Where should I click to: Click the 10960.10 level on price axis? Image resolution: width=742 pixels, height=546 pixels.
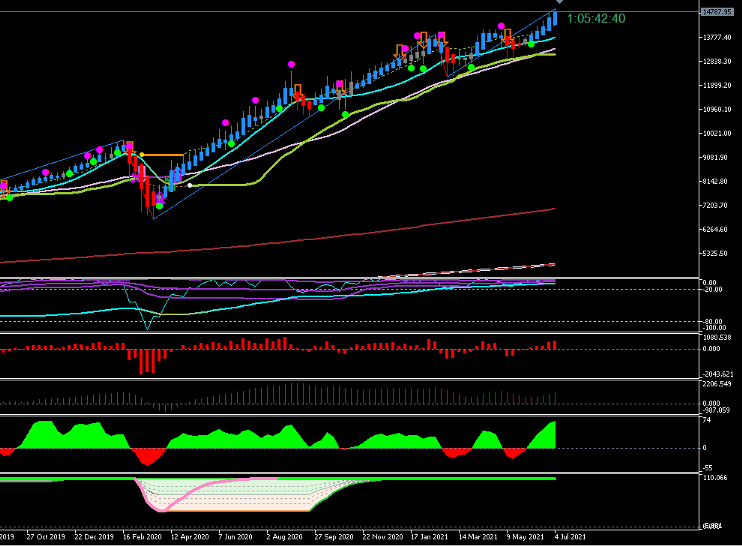click(717, 110)
